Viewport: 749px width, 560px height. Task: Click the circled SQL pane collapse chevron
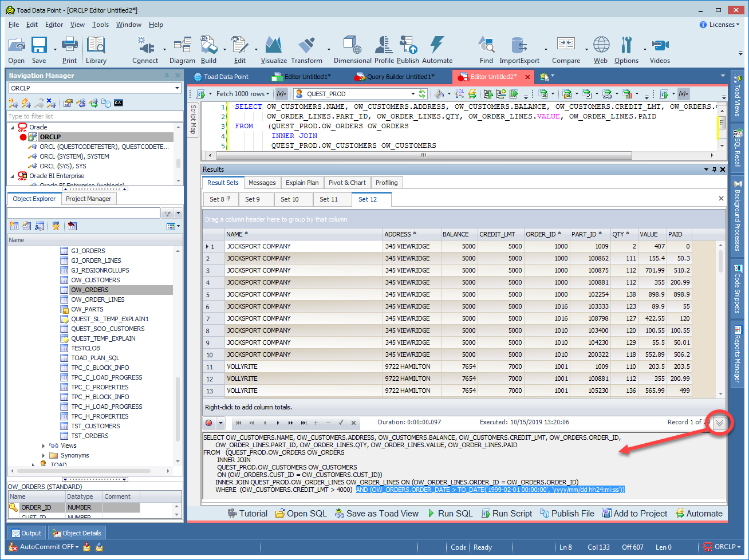[x=719, y=423]
